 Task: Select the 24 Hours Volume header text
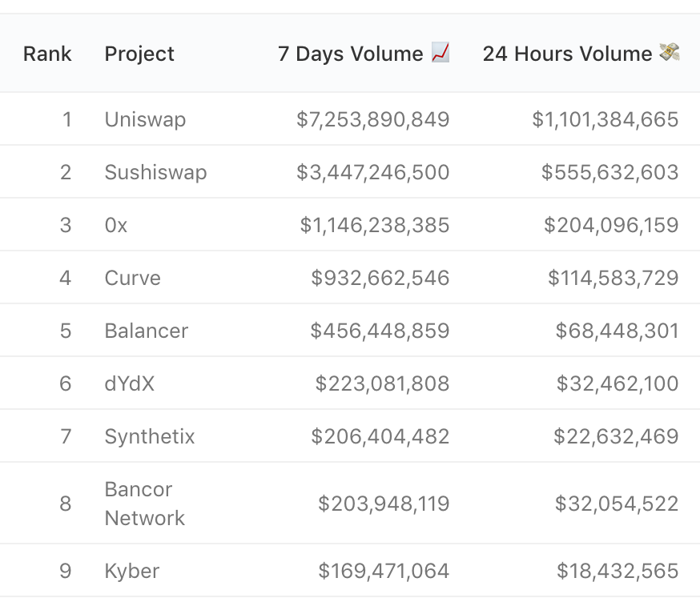(567, 54)
